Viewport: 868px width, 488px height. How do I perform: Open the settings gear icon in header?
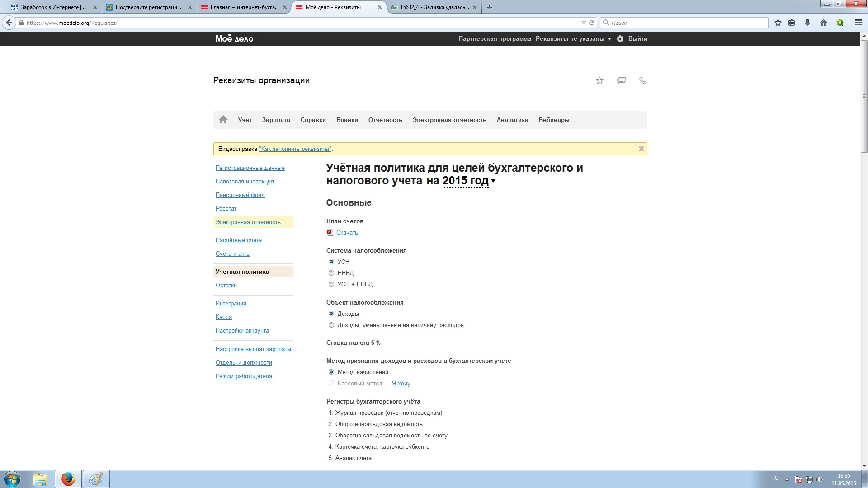click(620, 39)
